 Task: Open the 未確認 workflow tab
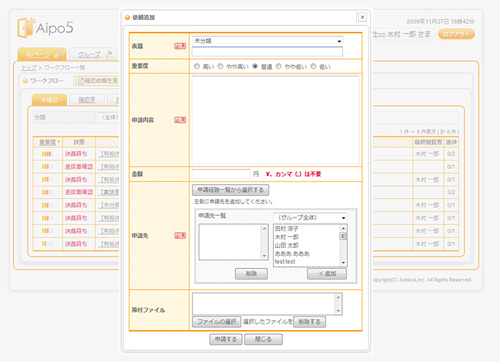pos(49,100)
